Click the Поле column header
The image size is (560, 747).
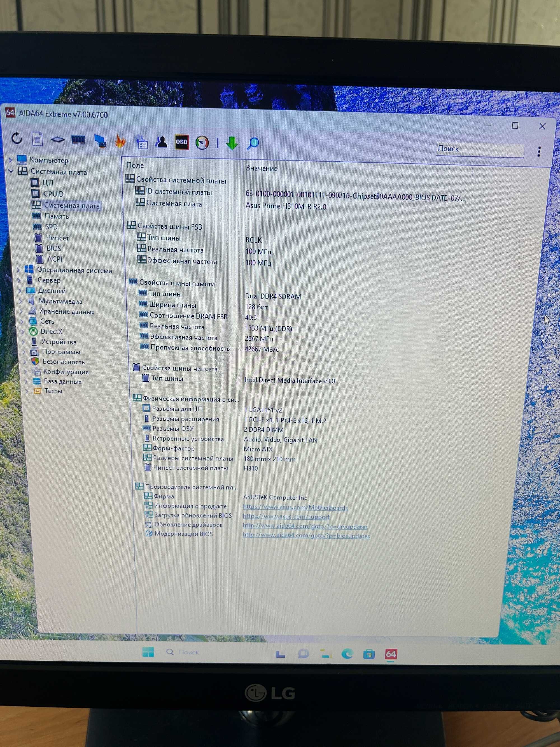pyautogui.click(x=135, y=165)
